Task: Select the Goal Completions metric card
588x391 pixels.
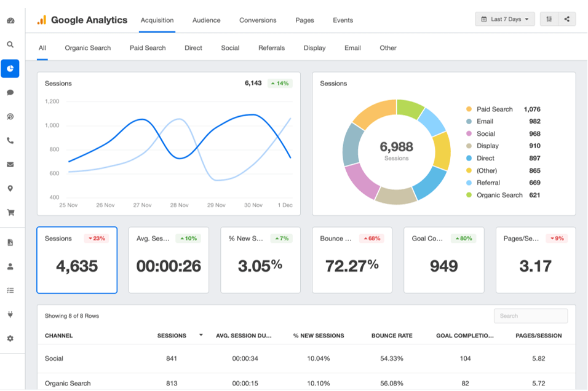Action: [443, 259]
